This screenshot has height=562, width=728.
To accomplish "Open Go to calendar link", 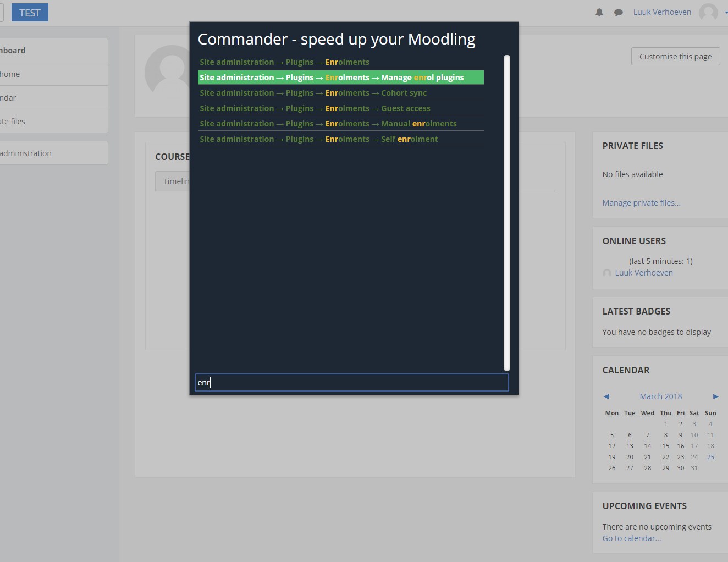I will click(x=631, y=538).
